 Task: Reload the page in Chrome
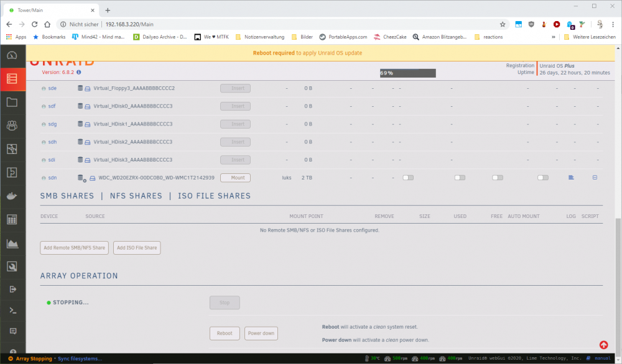34,24
